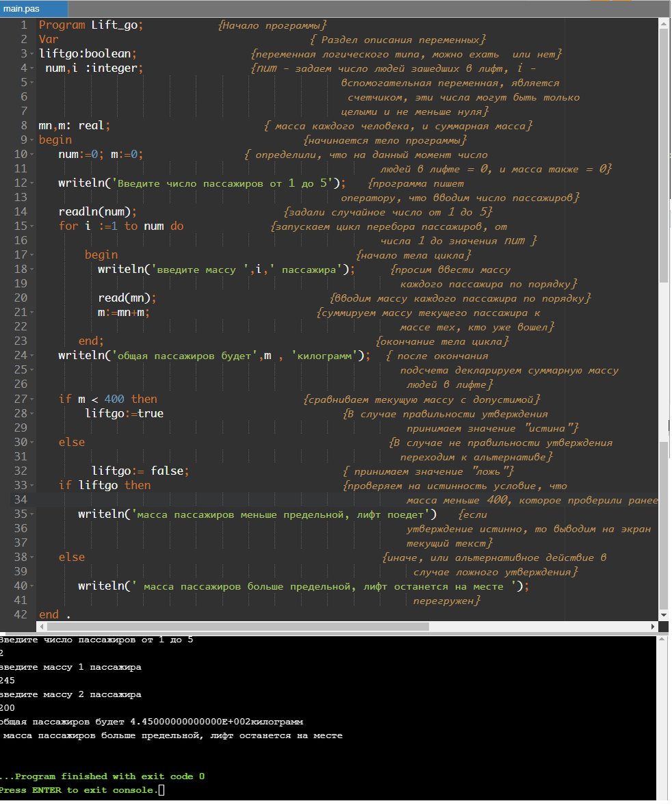The image size is (672, 812).
Task: Click 'mn,m: real;' declaration
Action: tap(75, 126)
